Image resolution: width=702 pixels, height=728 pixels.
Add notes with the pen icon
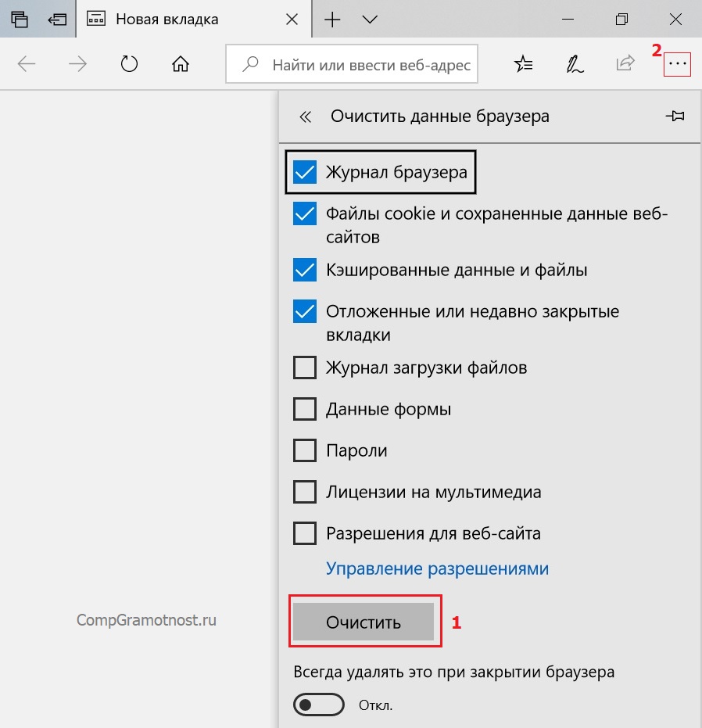pos(575,64)
